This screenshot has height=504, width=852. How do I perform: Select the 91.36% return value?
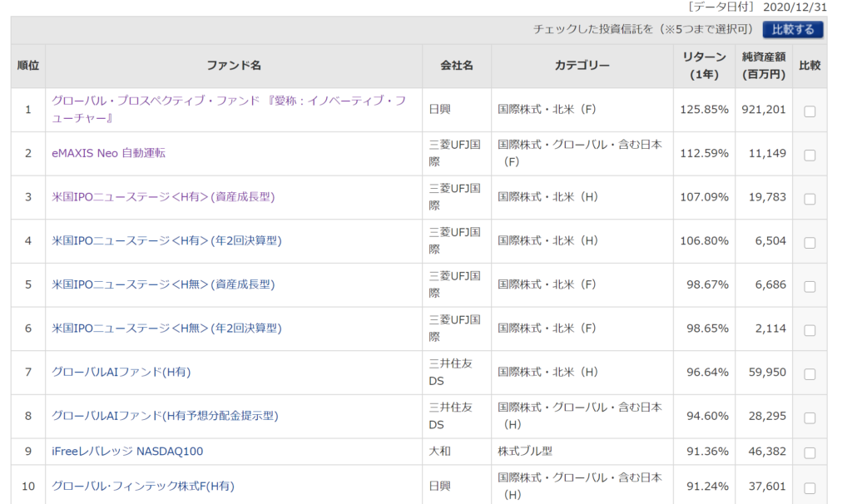(x=707, y=452)
